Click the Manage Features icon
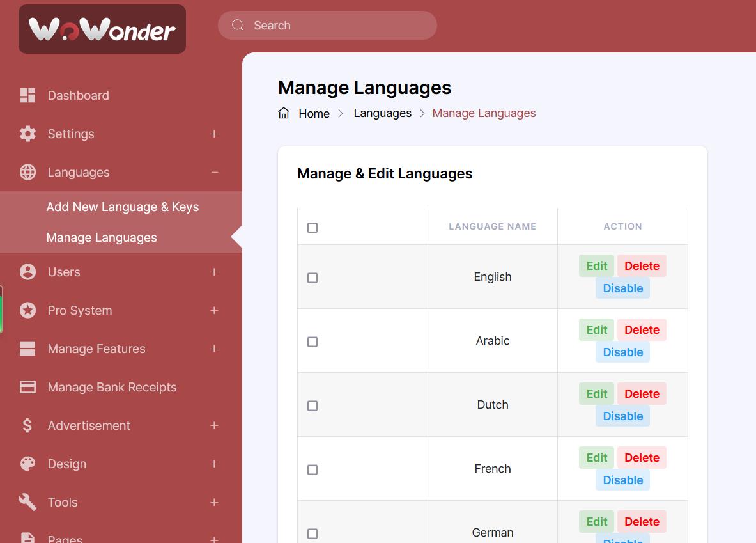Screen dimensions: 756x543 coord(27,349)
